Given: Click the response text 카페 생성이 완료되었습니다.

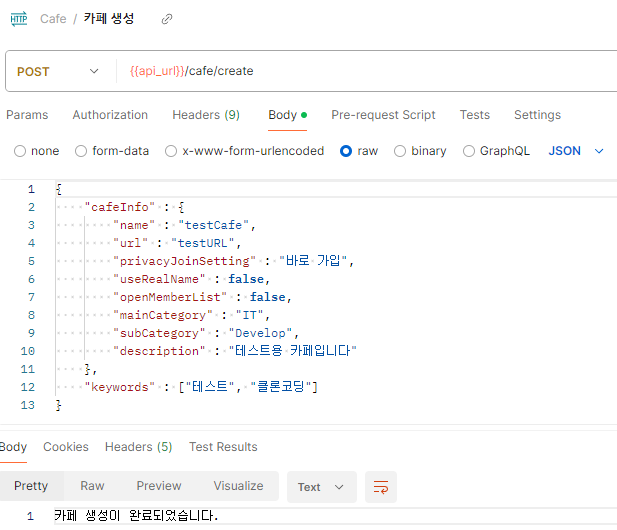Looking at the screenshot, I should 136,515.
